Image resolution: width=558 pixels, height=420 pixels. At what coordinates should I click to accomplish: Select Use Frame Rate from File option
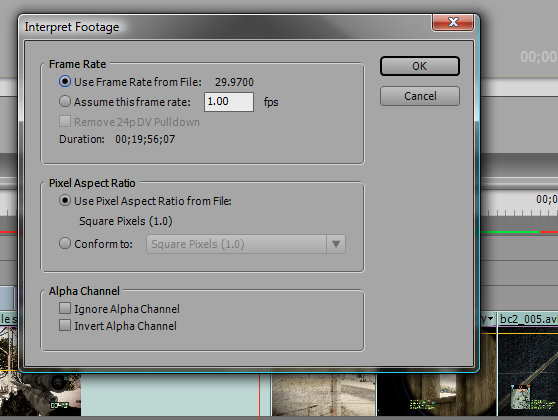pos(65,82)
